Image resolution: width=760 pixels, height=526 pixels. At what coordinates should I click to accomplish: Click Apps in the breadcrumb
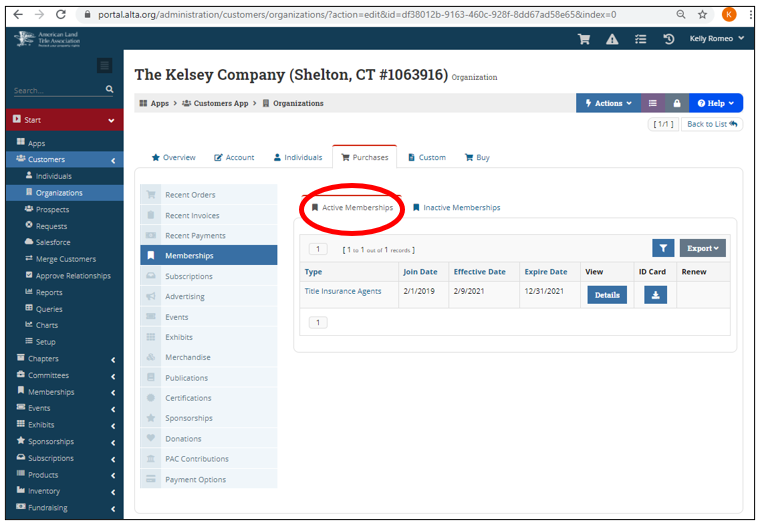tap(154, 103)
